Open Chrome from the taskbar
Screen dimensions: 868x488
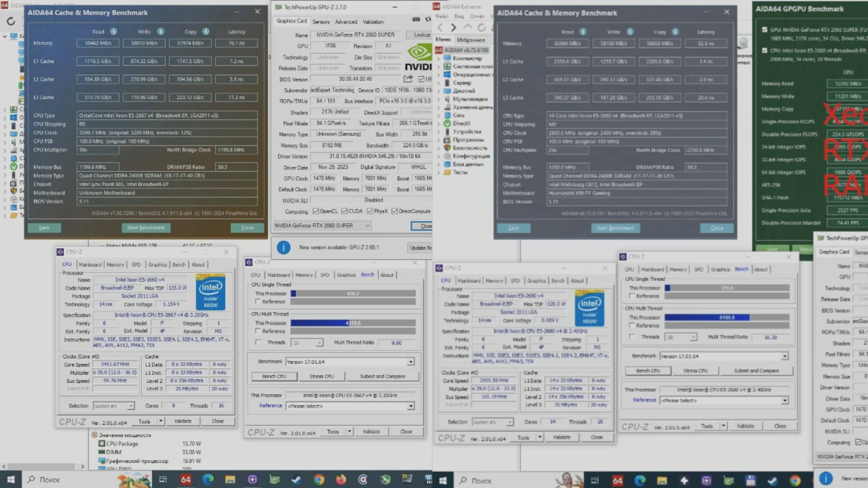click(x=318, y=480)
